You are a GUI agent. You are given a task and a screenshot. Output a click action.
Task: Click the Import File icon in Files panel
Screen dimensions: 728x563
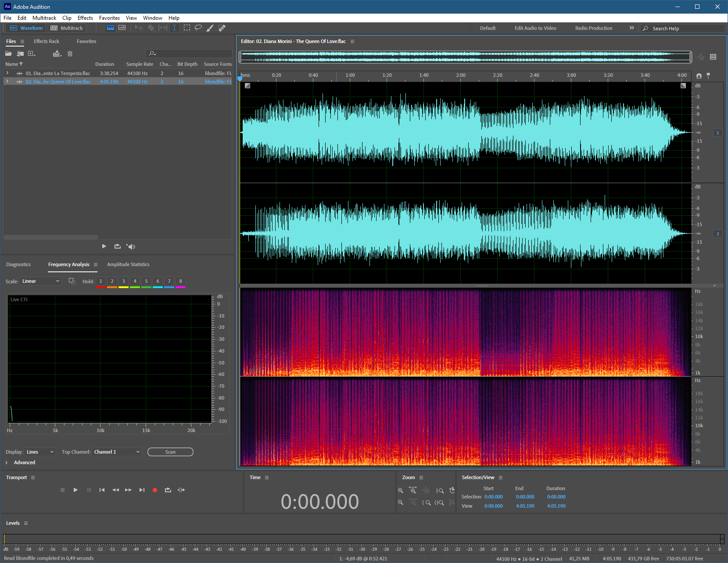click(20, 54)
